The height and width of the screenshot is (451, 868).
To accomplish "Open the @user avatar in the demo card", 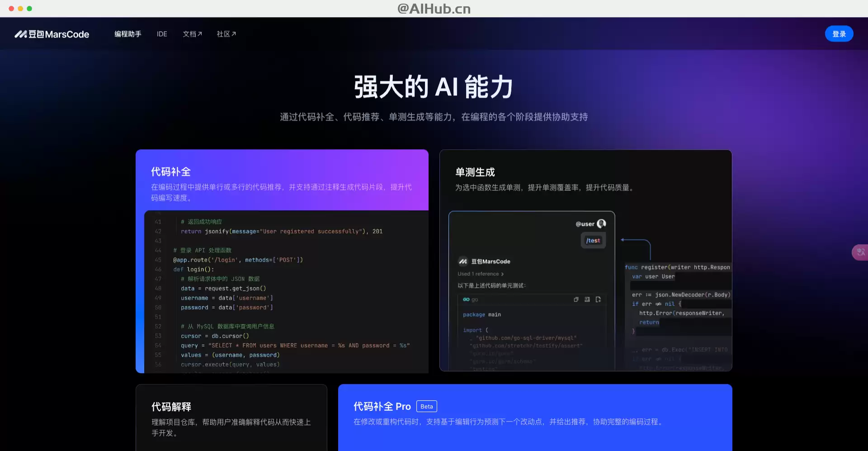I will [601, 223].
